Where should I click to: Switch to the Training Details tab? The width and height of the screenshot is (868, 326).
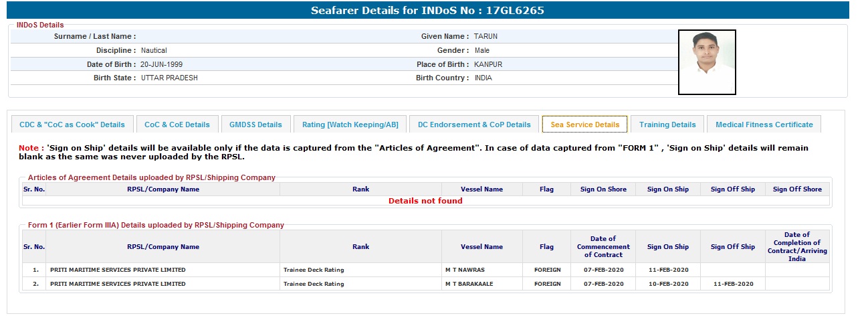tap(667, 125)
